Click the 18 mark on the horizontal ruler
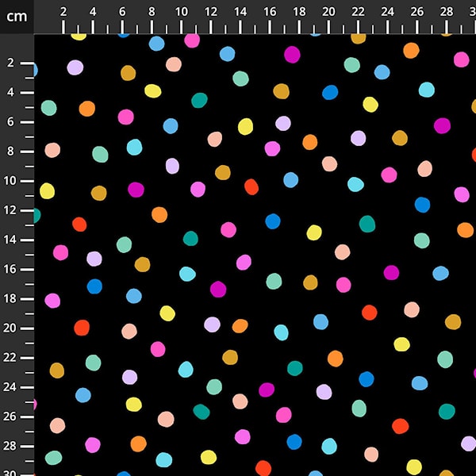This screenshot has width=476, height=476. pyautogui.click(x=299, y=12)
